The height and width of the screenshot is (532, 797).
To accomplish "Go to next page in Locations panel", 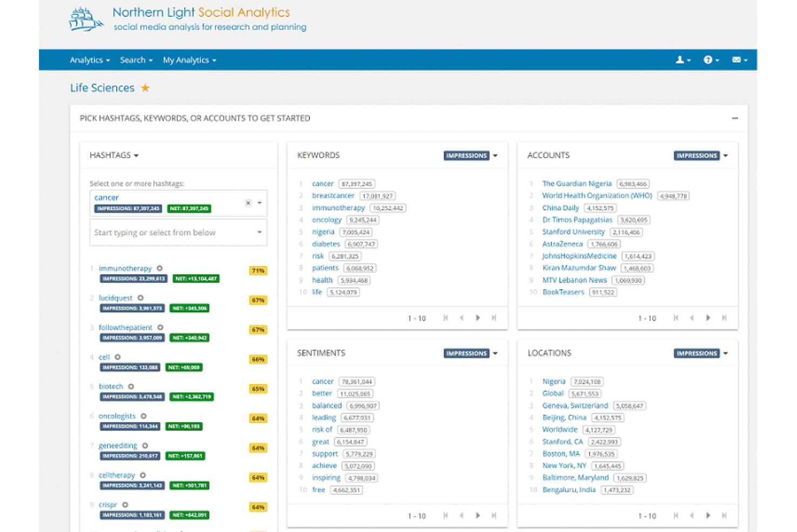I will [x=708, y=515].
